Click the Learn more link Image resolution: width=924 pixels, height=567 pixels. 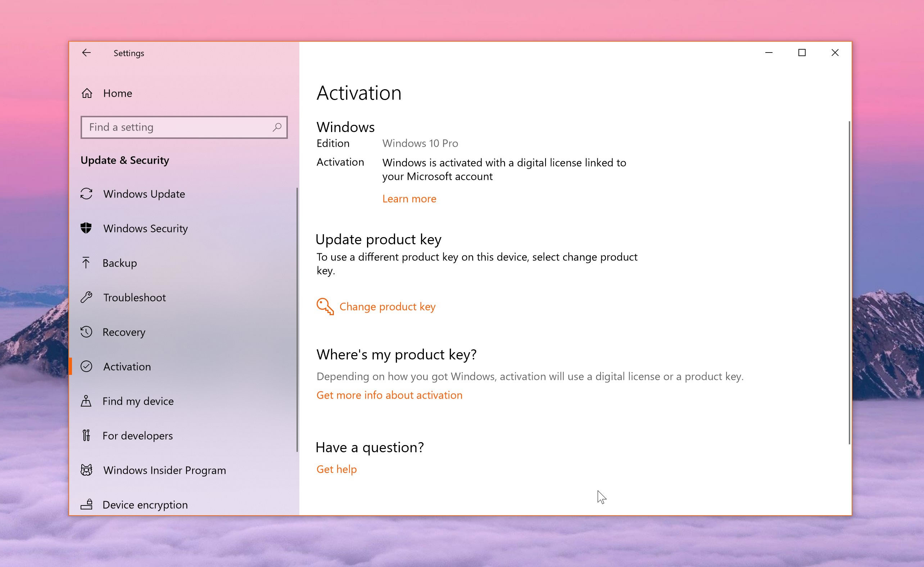point(409,199)
